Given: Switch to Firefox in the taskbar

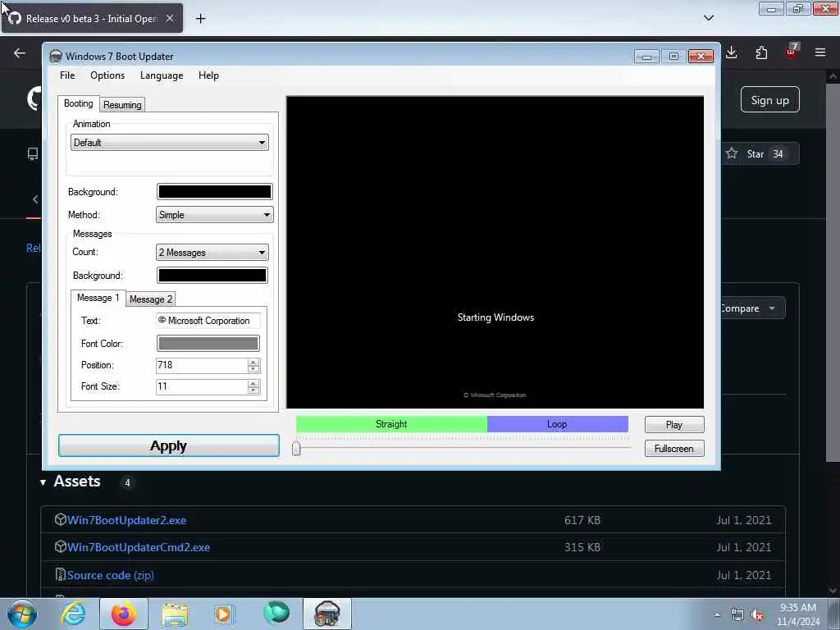Looking at the screenshot, I should 124,614.
